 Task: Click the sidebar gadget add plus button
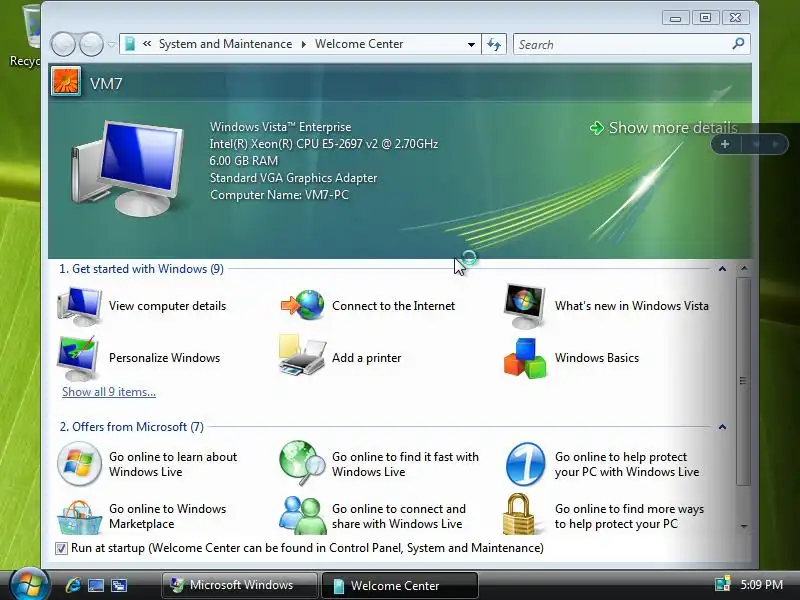coord(724,144)
